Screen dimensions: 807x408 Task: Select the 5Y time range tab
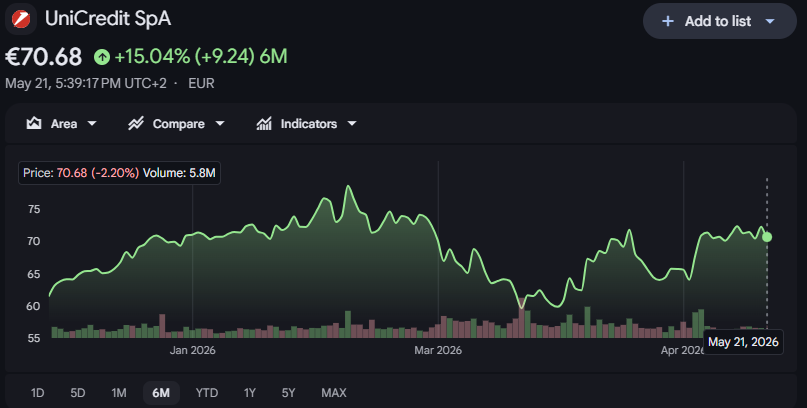[289, 393]
